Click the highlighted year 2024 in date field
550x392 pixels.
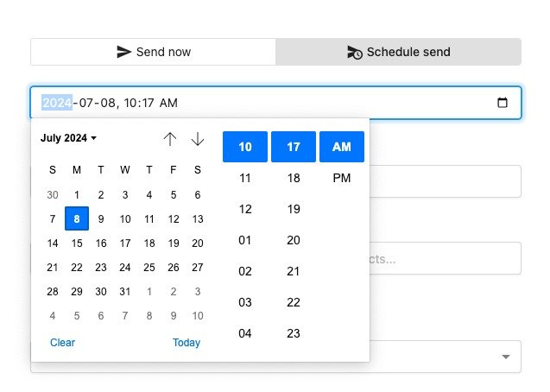57,103
